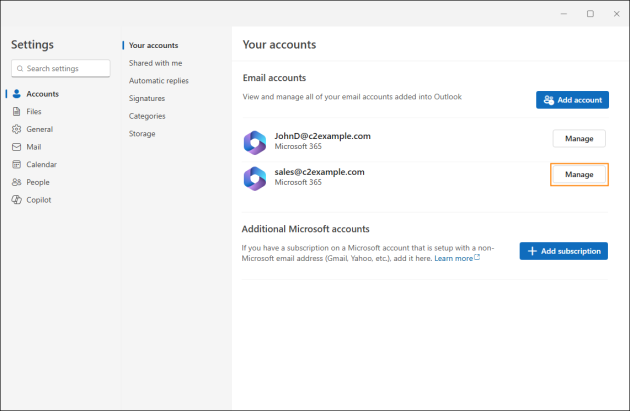Focus the Search settings field

click(61, 69)
